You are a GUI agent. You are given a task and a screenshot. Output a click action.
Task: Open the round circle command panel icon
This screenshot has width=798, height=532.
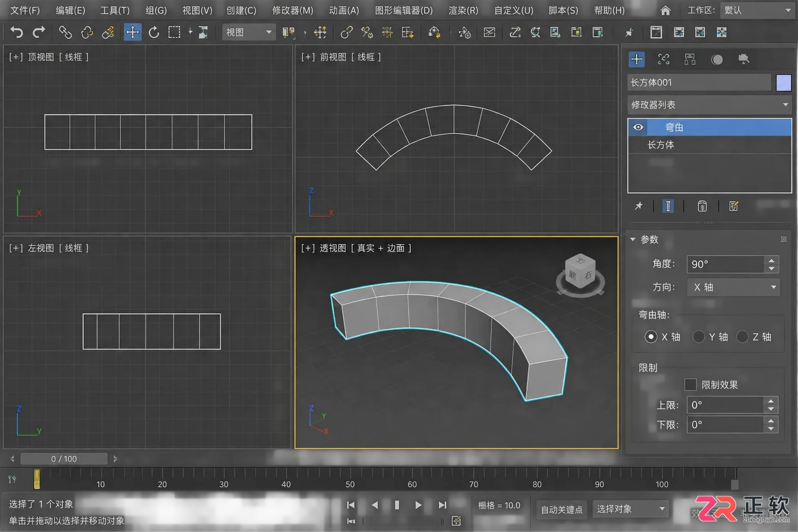pos(717,59)
